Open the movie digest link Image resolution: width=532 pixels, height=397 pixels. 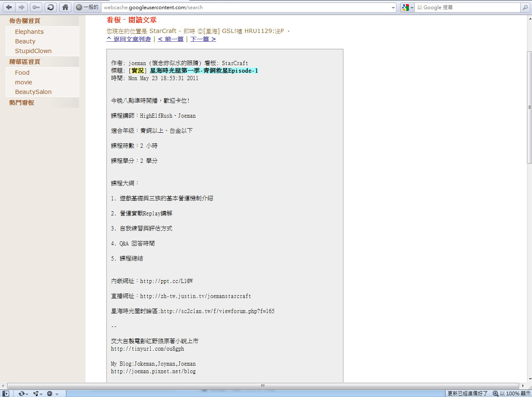(23, 82)
